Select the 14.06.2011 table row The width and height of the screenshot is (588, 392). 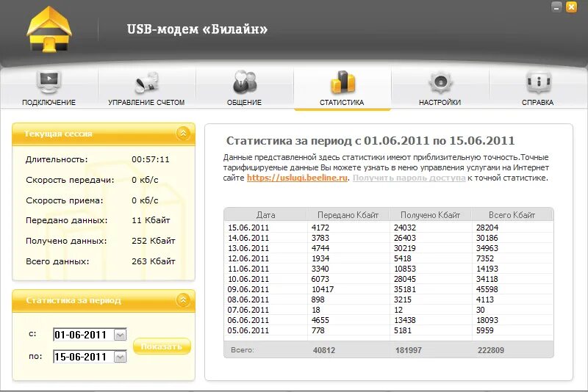pos(389,238)
